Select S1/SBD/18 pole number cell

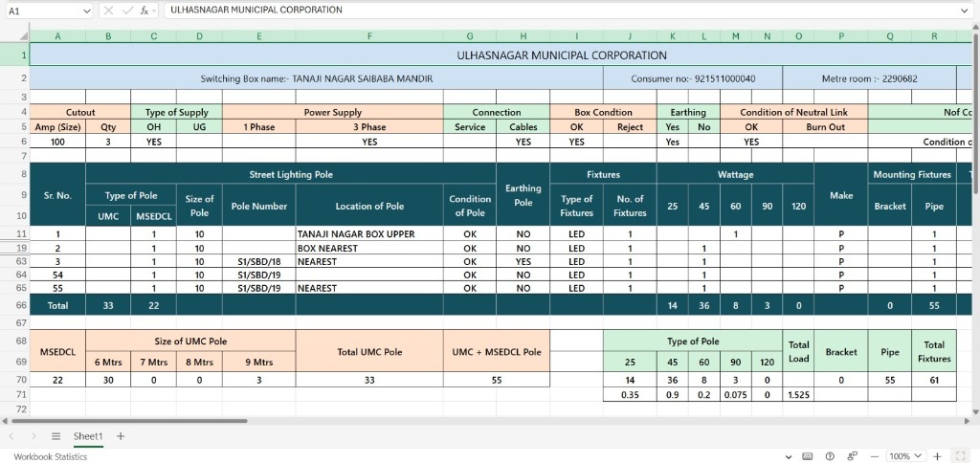coord(258,262)
